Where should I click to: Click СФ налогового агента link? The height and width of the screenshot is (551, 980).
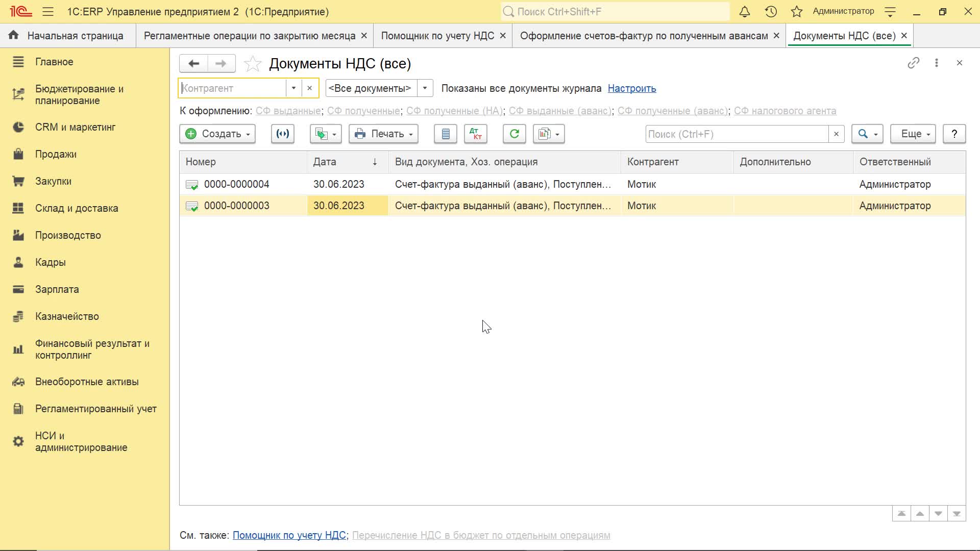(785, 111)
